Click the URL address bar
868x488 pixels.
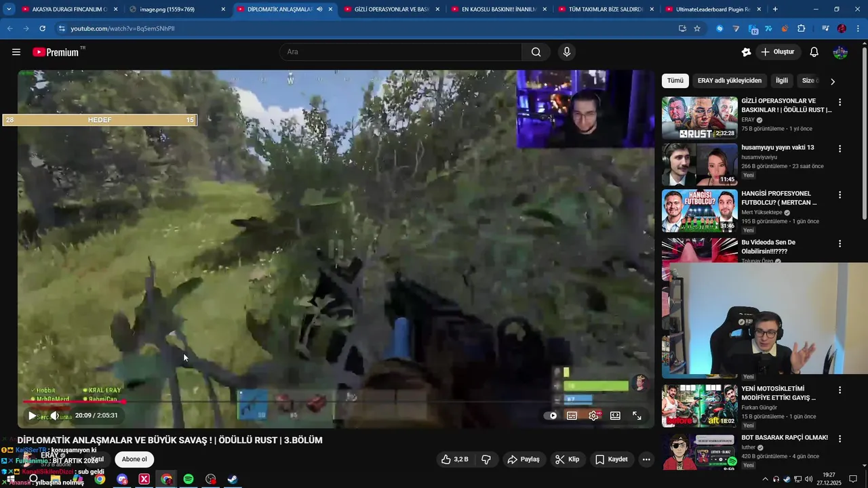coord(366,28)
